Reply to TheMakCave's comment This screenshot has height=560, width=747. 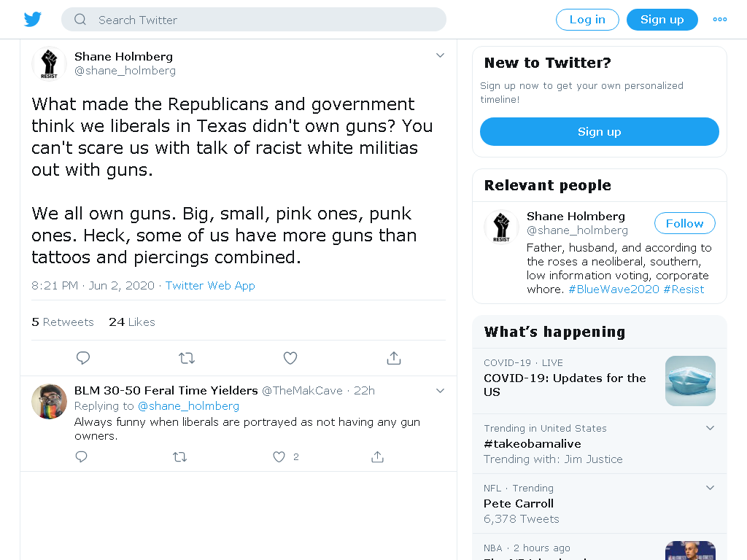pos(82,456)
